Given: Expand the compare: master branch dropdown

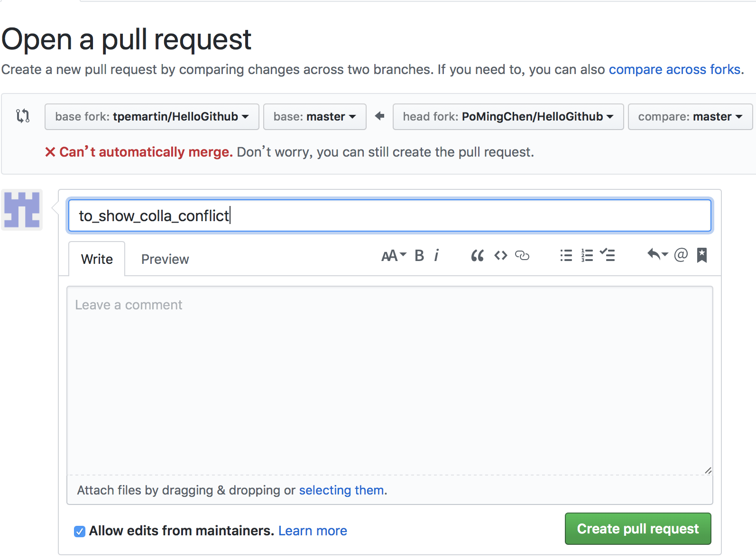Looking at the screenshot, I should click(x=690, y=117).
